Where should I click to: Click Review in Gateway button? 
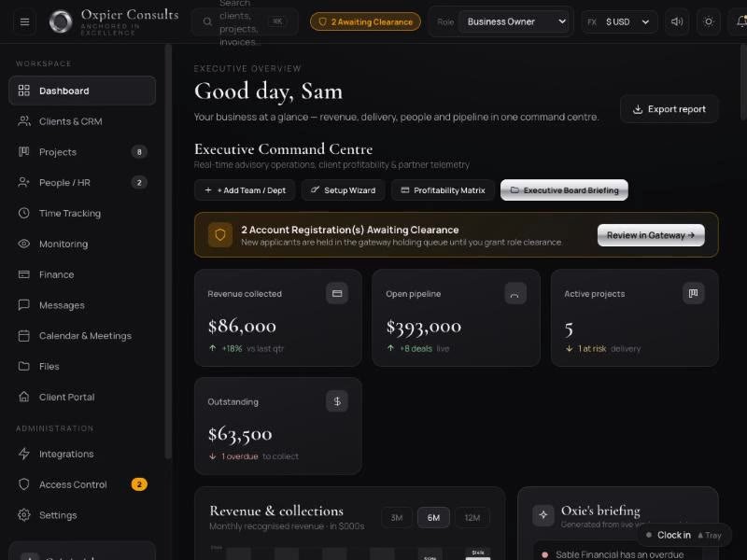[651, 235]
